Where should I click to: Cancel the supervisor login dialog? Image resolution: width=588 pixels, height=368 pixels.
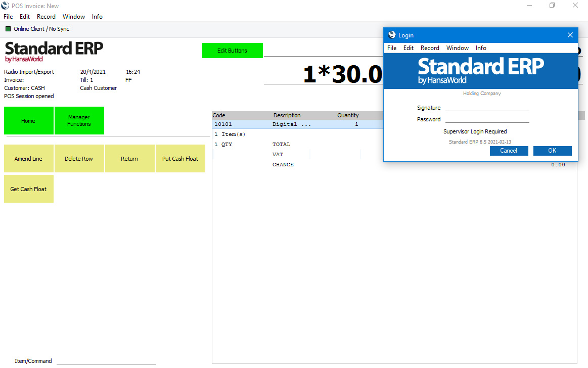509,151
